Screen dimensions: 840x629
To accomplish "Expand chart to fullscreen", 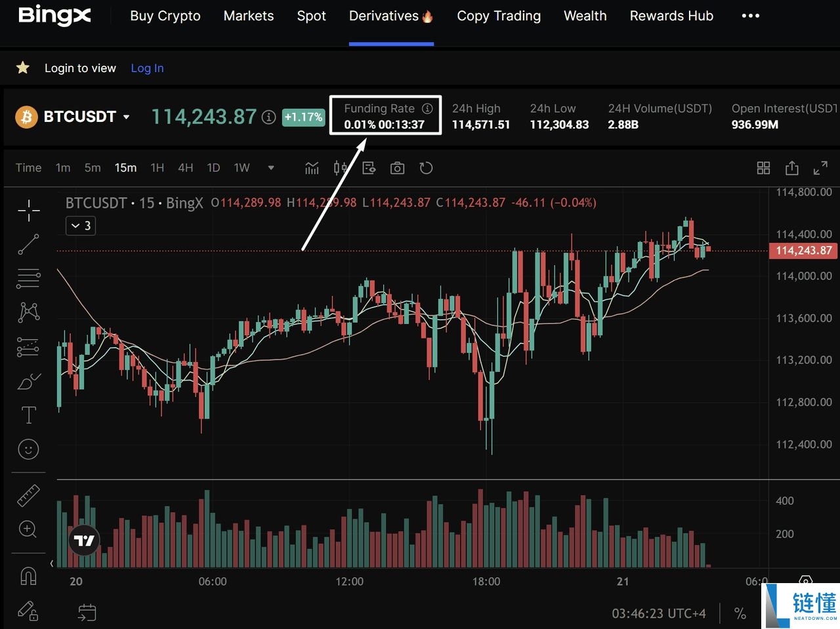I will (820, 168).
